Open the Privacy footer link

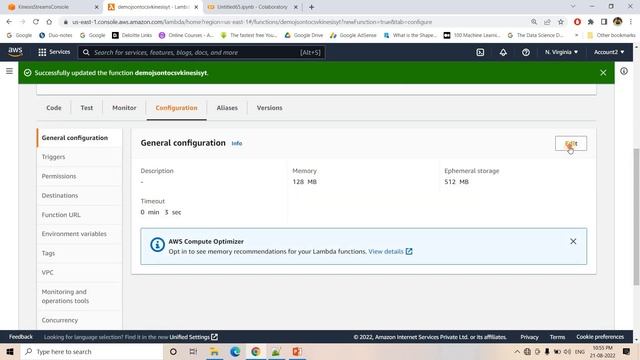[529, 337]
